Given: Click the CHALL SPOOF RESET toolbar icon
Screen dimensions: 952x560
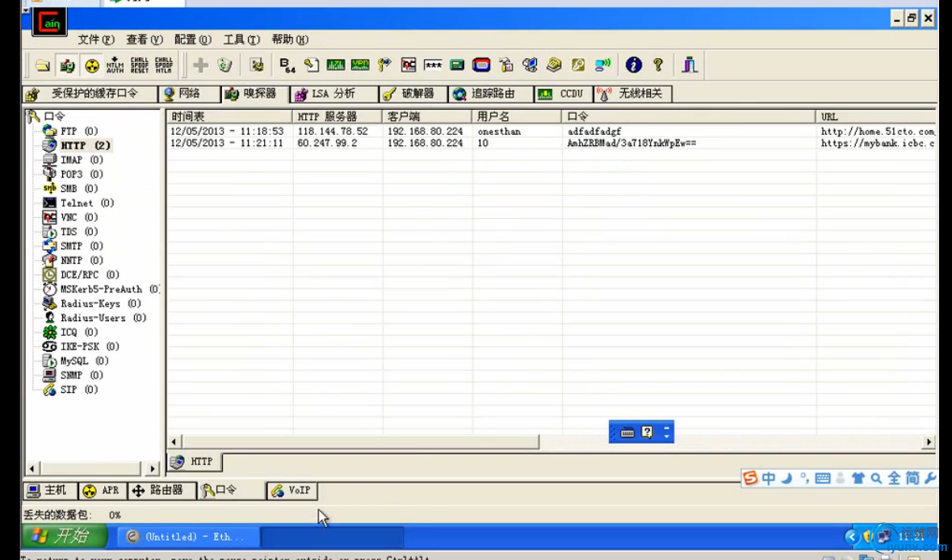Looking at the screenshot, I should 139,65.
